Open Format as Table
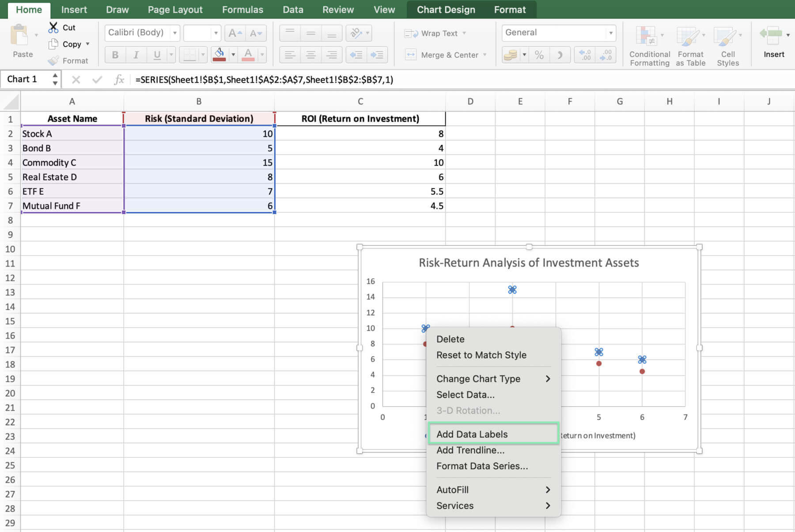This screenshot has width=795, height=532. (690, 46)
